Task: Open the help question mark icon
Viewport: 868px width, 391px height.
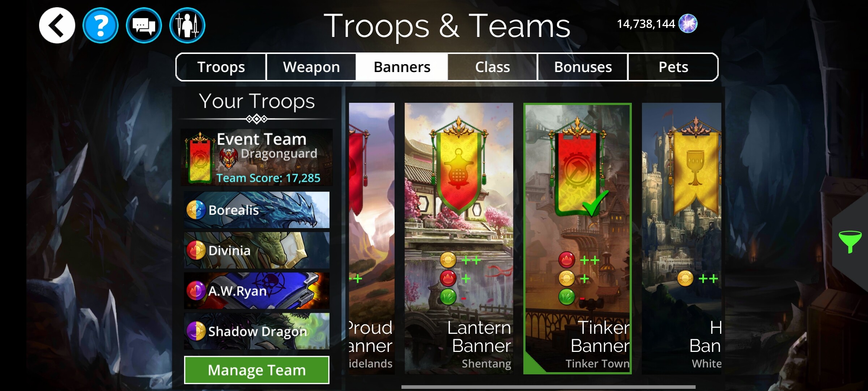Action: pos(101,25)
